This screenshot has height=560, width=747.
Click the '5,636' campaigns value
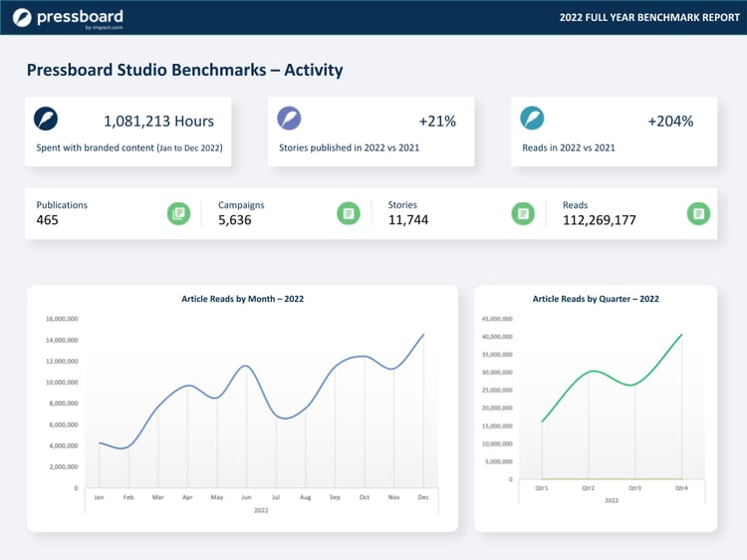point(234,220)
